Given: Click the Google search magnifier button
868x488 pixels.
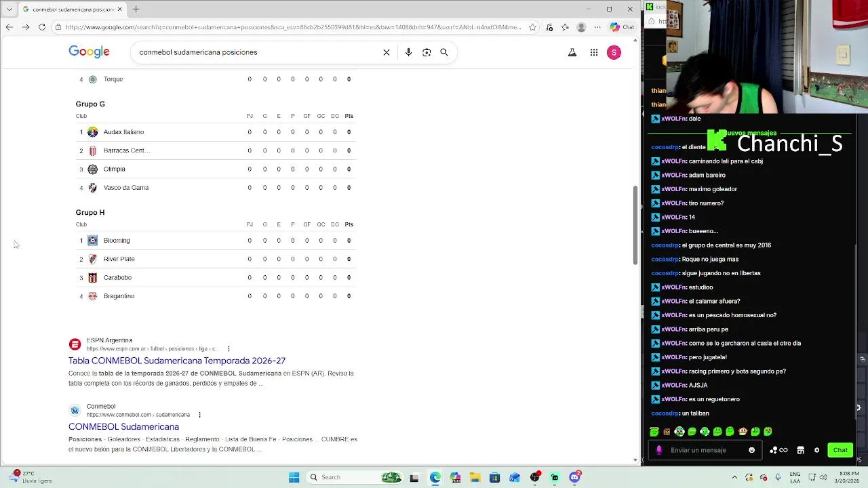Looking at the screenshot, I should click(444, 52).
